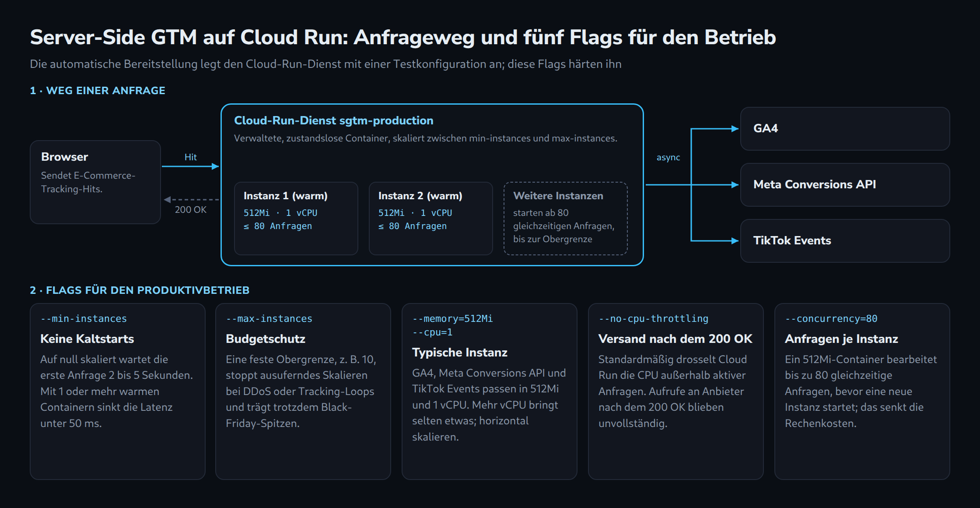Screen dimensions: 980x508
Task: Click the text 'starten ab 80 gleichzeitigen Anfragen'
Action: (563, 219)
